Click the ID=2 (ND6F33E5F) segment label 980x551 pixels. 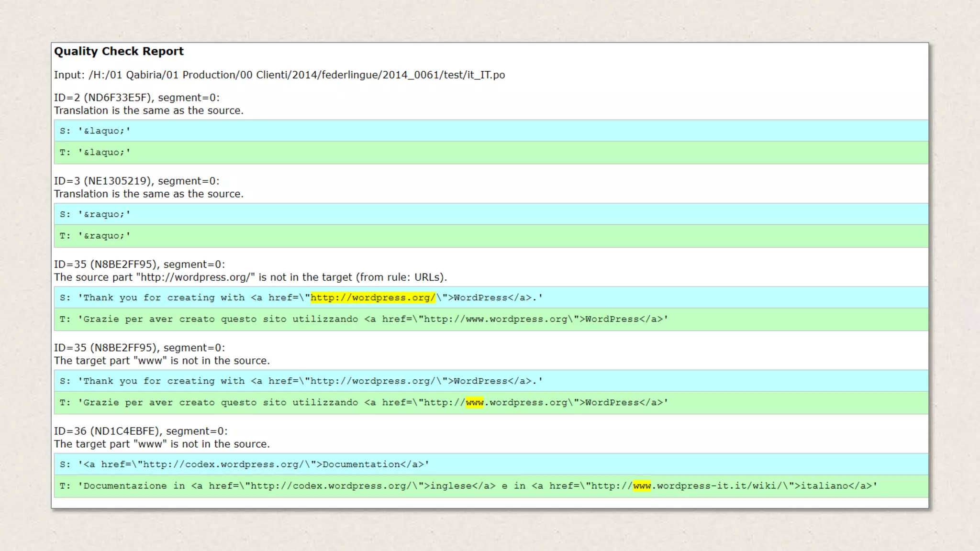[136, 98]
